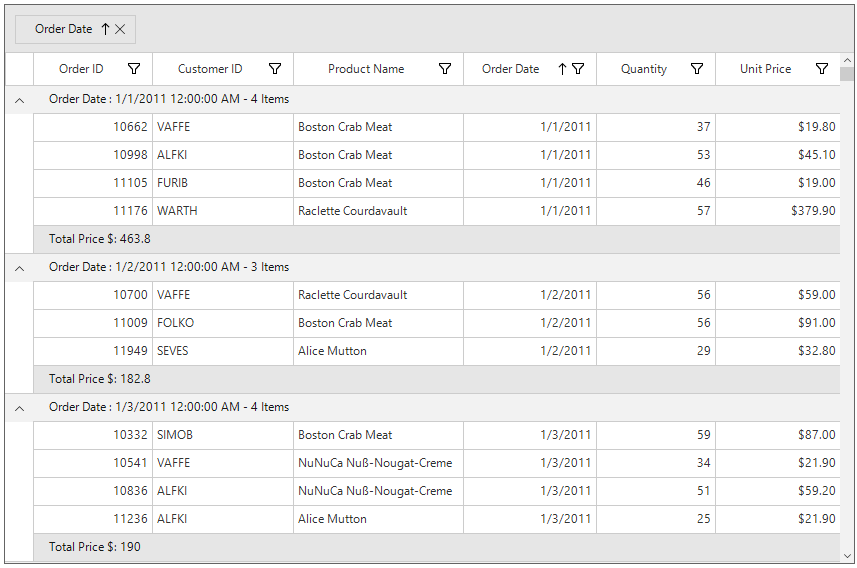Open the Product Name column filter
The height and width of the screenshot is (568, 857).
445,69
